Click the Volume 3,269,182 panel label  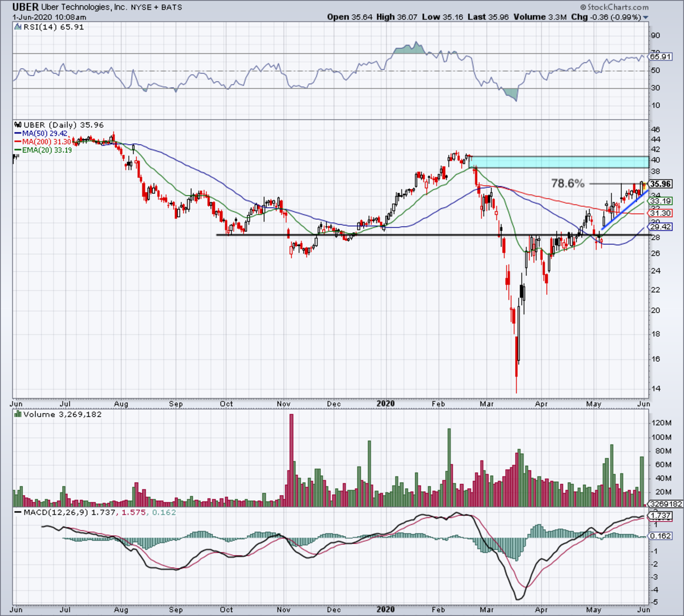(63, 414)
